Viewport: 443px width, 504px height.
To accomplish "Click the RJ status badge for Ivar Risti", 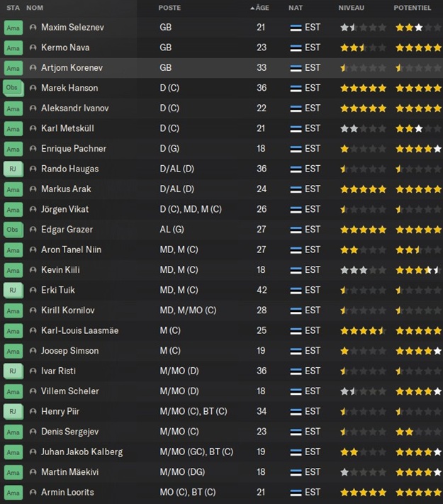I will 13,371.
